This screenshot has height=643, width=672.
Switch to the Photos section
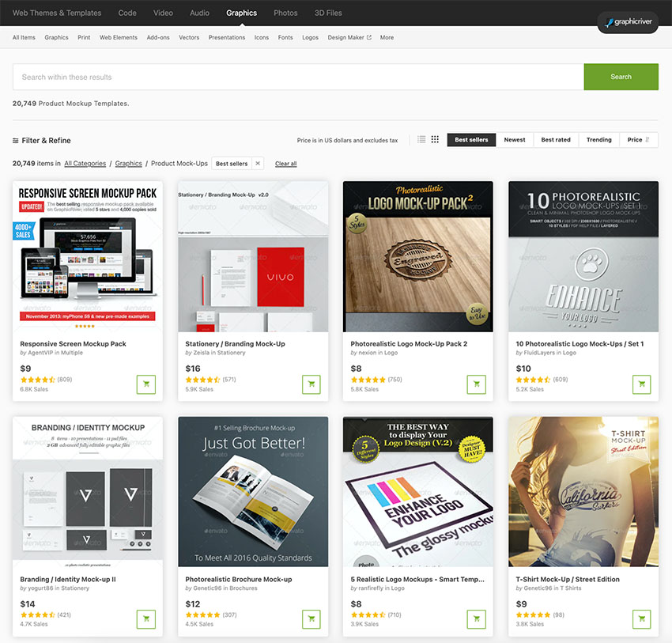pos(285,13)
